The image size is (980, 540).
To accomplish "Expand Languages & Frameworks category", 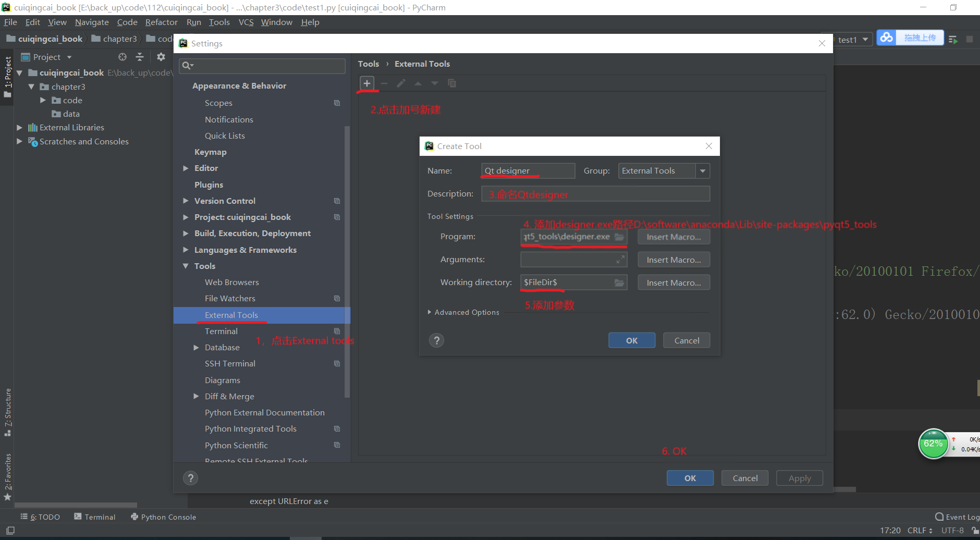I will [186, 250].
